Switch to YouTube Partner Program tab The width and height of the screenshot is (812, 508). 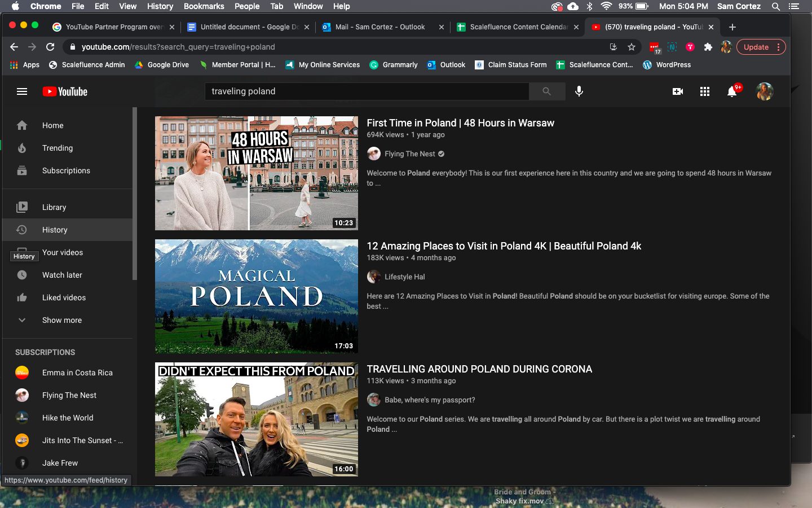pos(114,27)
